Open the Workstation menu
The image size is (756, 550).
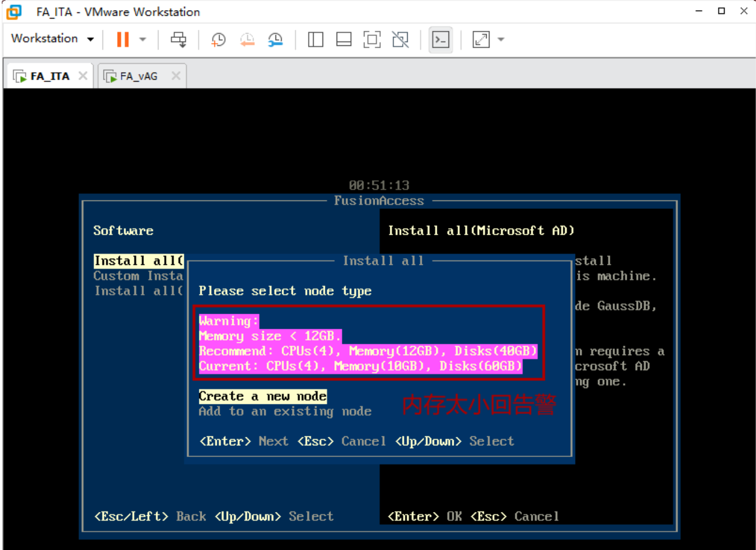pos(44,39)
